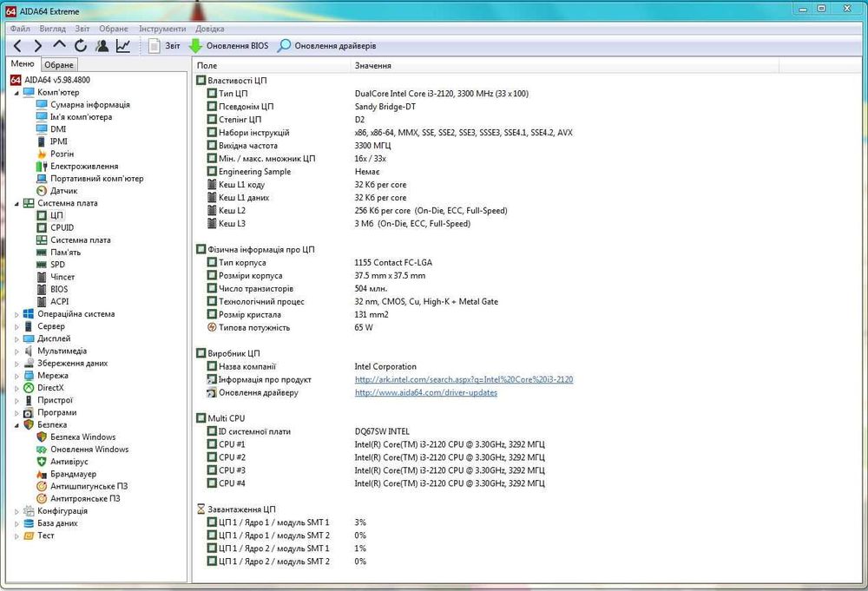Open the Інструменти menu
The width and height of the screenshot is (868, 591).
pyautogui.click(x=162, y=29)
